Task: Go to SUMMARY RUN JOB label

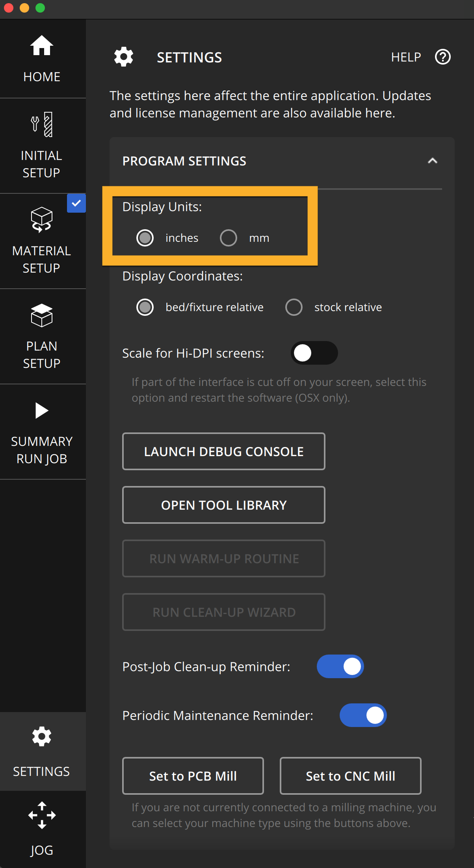Action: click(x=42, y=450)
